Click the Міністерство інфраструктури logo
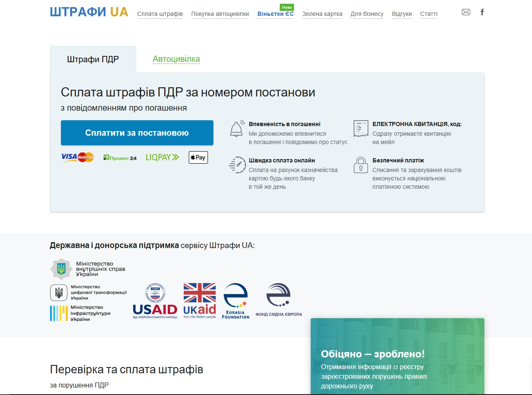 (x=80, y=313)
